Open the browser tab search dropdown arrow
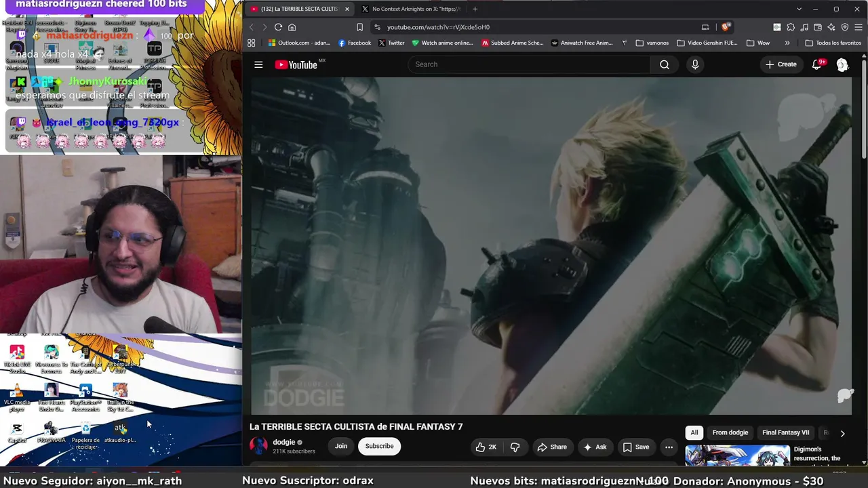 (799, 9)
